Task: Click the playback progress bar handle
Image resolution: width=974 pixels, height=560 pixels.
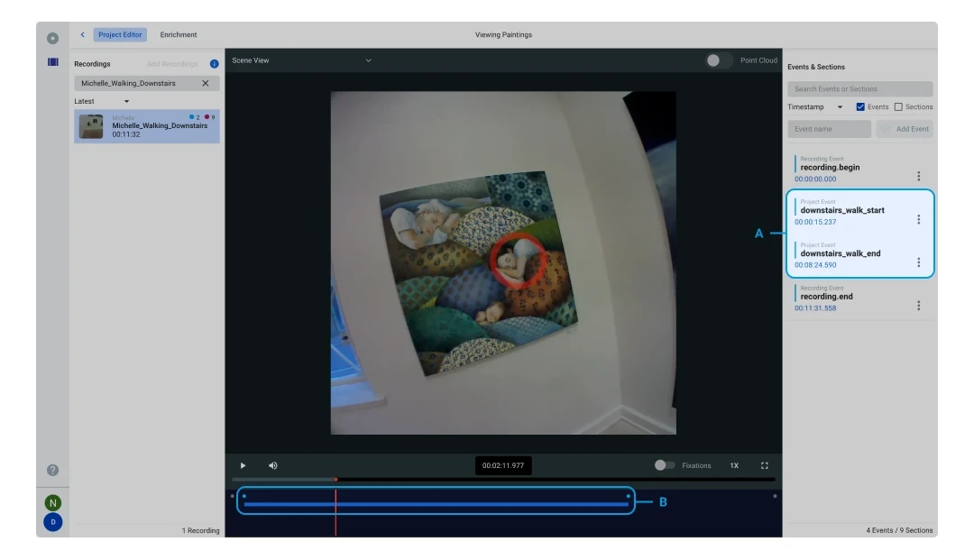Action: pyautogui.click(x=335, y=479)
